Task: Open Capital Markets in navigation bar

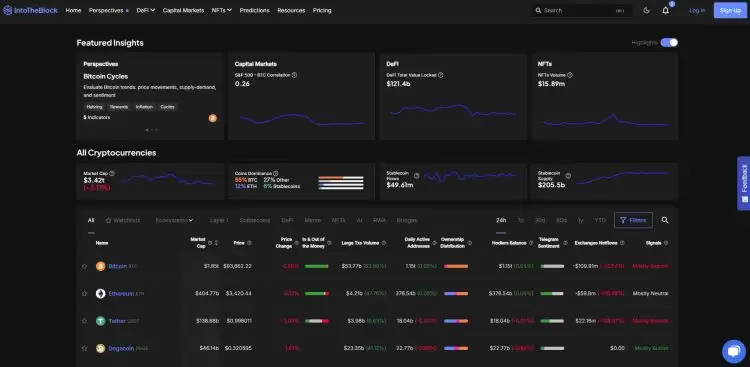Action: (183, 10)
